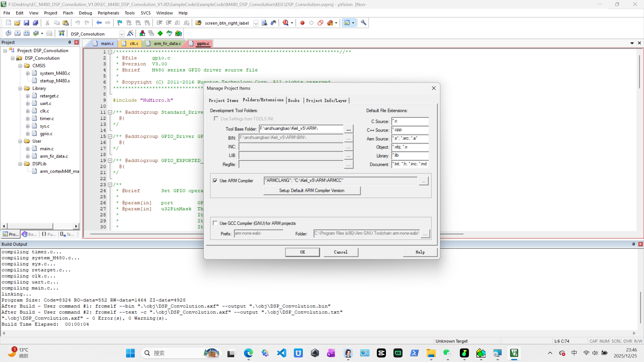Insert breakpoint red circle icon

point(302,23)
